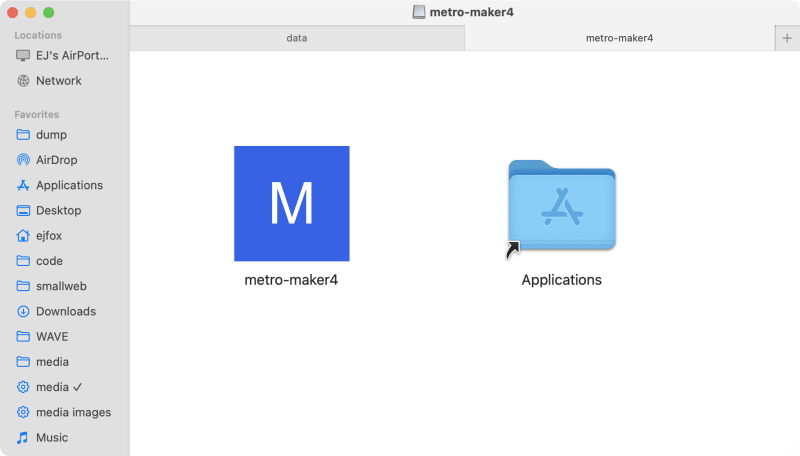The width and height of the screenshot is (800, 456).
Task: Switch to the metro-maker4 tab
Action: tap(619, 38)
